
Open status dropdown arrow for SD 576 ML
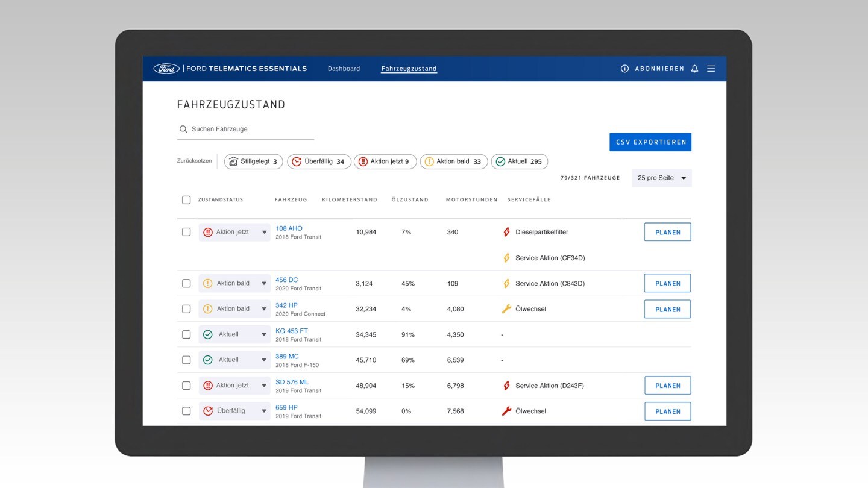point(264,386)
